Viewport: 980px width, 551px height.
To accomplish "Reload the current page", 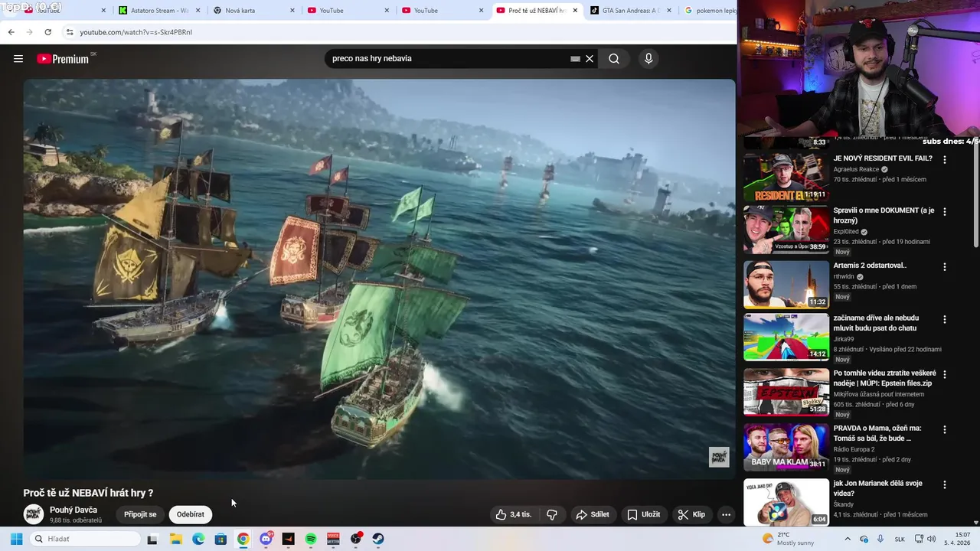I will point(47,32).
